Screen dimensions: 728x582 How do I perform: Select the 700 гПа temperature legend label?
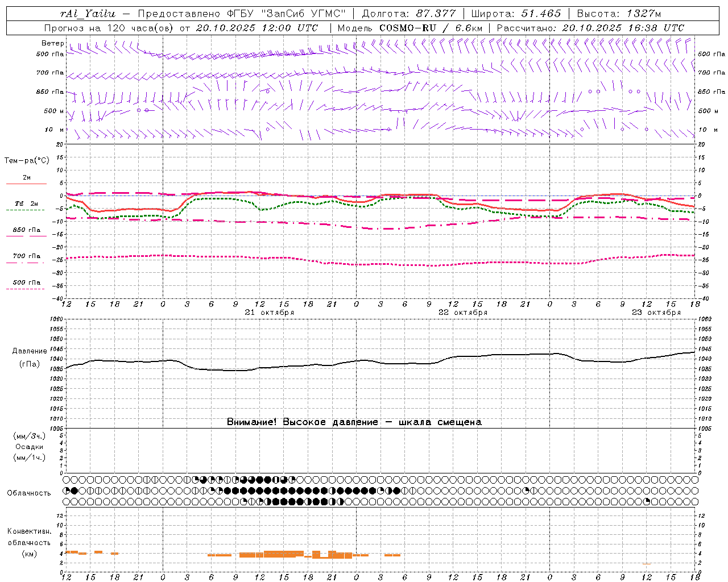pos(27,256)
